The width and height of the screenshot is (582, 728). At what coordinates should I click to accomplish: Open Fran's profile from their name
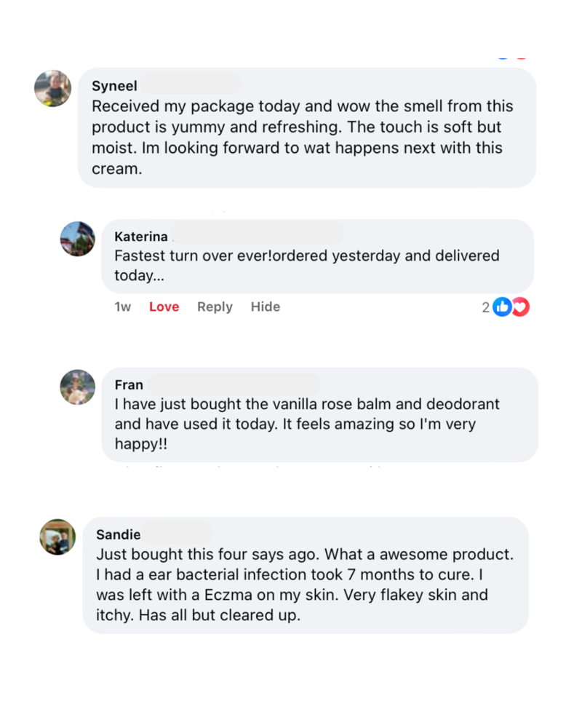point(128,384)
